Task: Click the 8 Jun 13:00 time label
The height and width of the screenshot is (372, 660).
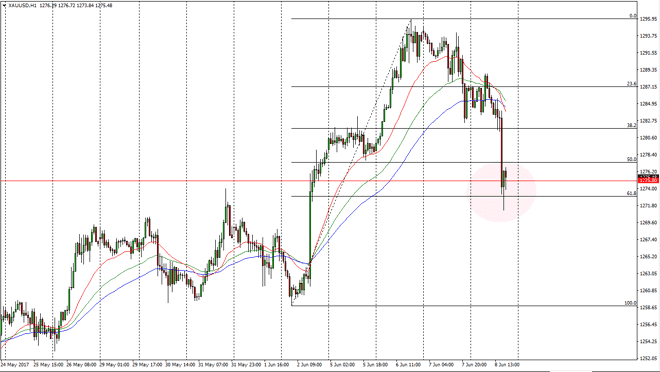Action: coord(507,364)
